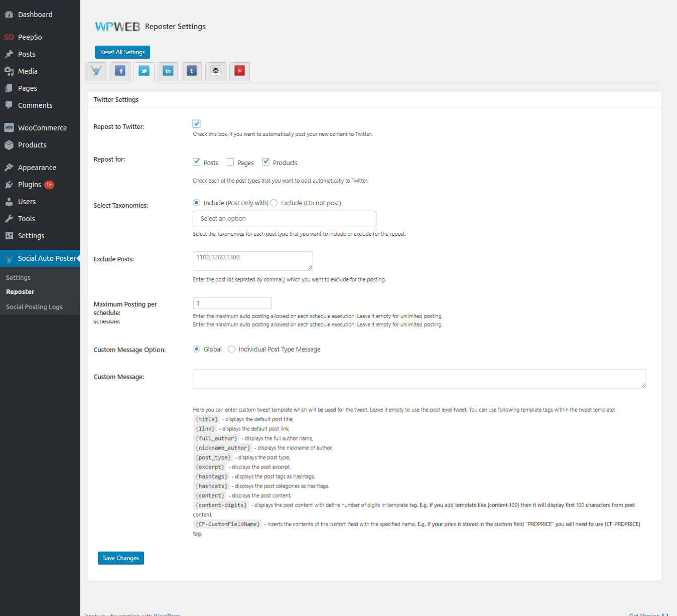The width and height of the screenshot is (677, 616).
Task: Open the LinkedIn settings tab icon
Action: [168, 71]
